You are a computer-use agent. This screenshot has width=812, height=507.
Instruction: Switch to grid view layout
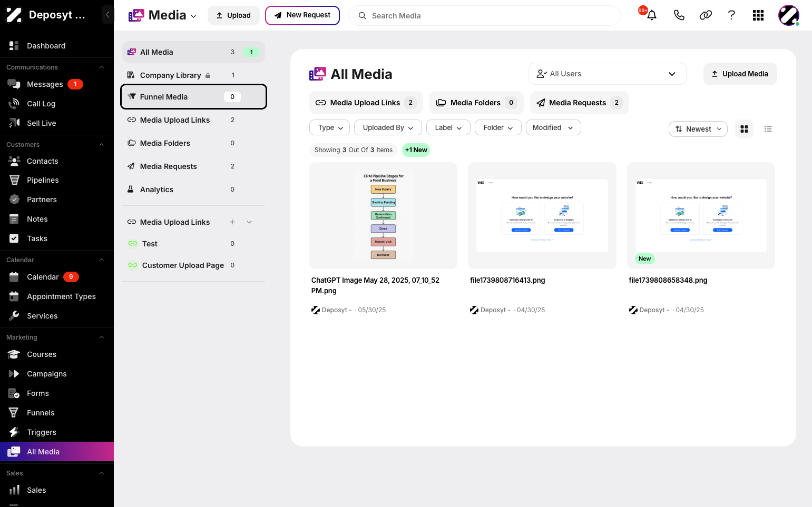(744, 129)
